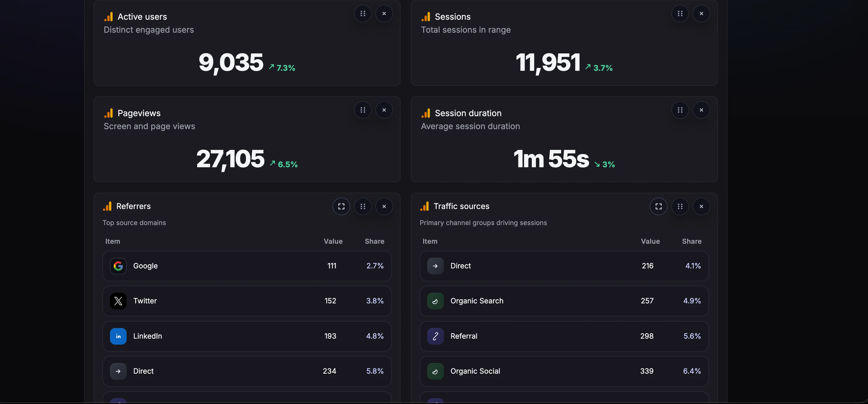Image resolution: width=868 pixels, height=404 pixels.
Task: Click the Twitter X logo icon
Action: point(118,301)
